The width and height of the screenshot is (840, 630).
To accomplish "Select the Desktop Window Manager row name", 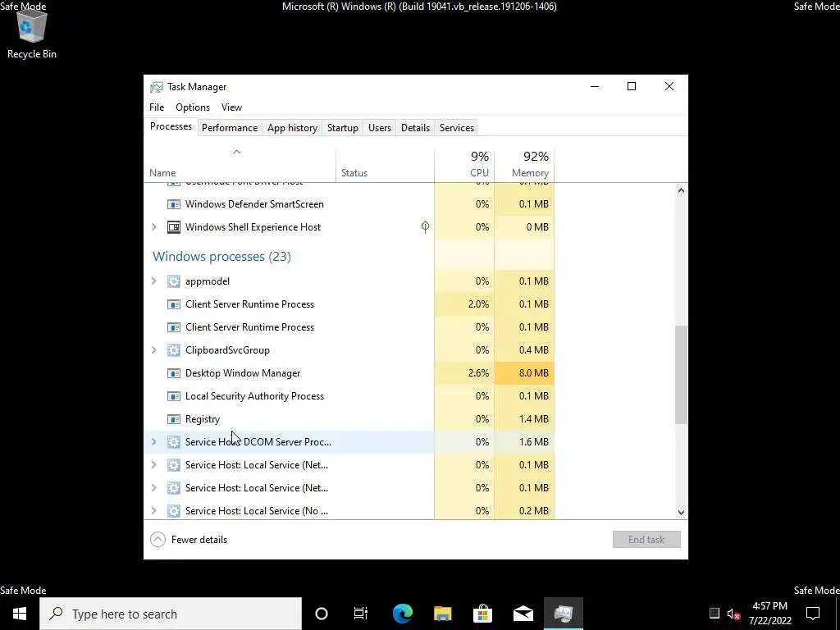I will (x=243, y=373).
